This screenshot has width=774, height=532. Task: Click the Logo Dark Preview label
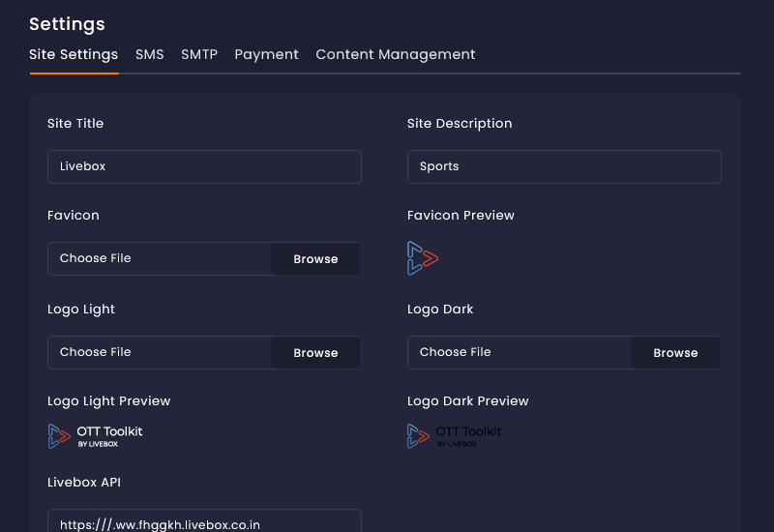467,401
